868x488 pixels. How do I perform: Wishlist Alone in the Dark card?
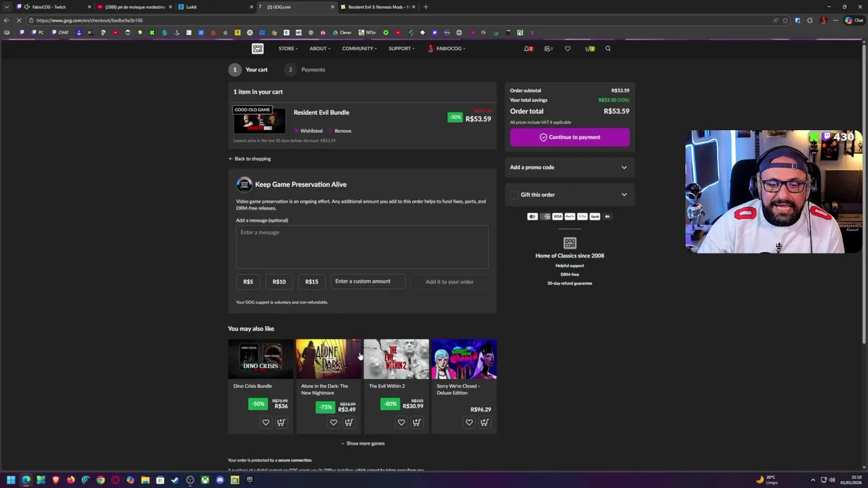click(334, 422)
